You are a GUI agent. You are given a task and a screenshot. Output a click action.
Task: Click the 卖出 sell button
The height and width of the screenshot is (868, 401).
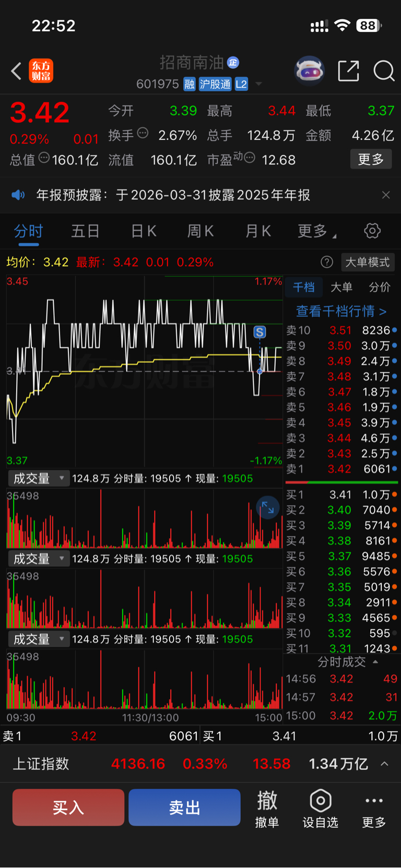click(x=184, y=807)
